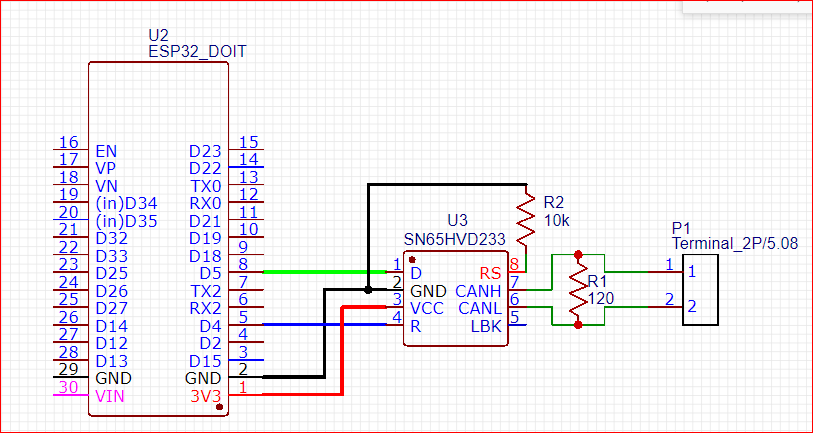The height and width of the screenshot is (433, 813).
Task: Select the CANH pin label
Action: click(x=478, y=291)
